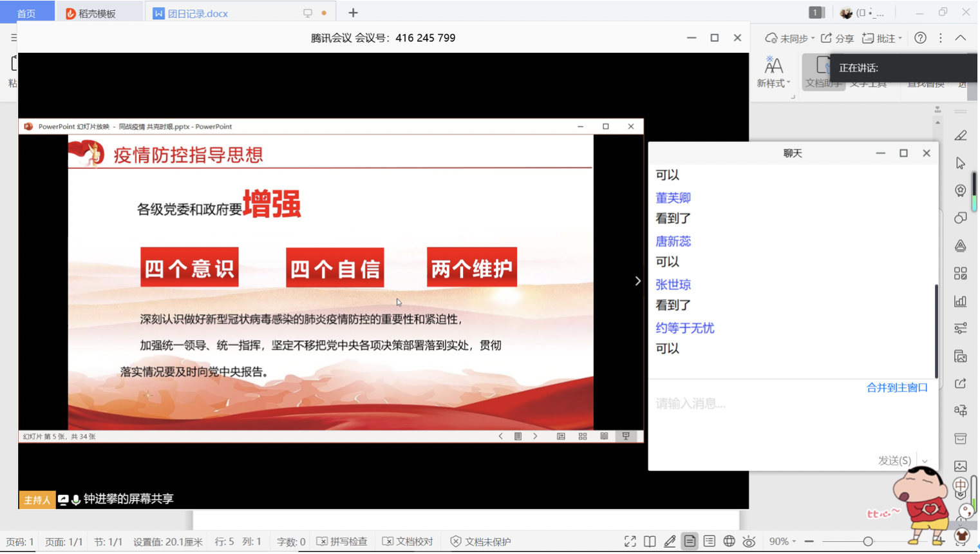Go to next slide in PowerPoint status bar
Image resolution: width=980 pixels, height=554 pixels.
536,437
